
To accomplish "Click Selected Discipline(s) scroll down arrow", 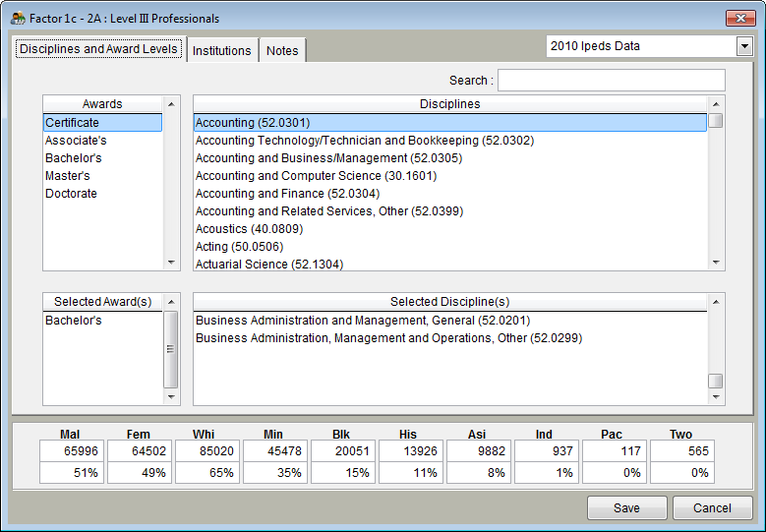I will point(716,396).
